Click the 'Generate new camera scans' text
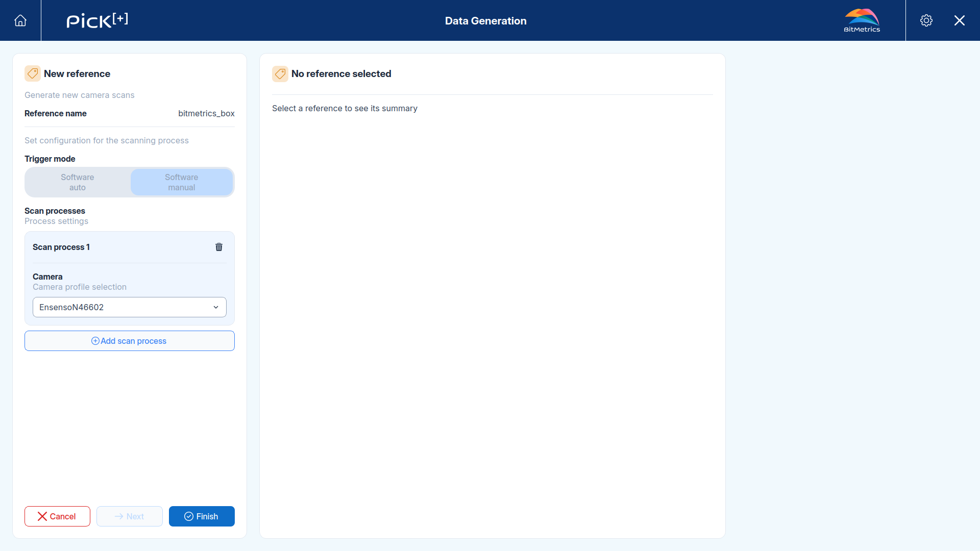 (x=80, y=95)
